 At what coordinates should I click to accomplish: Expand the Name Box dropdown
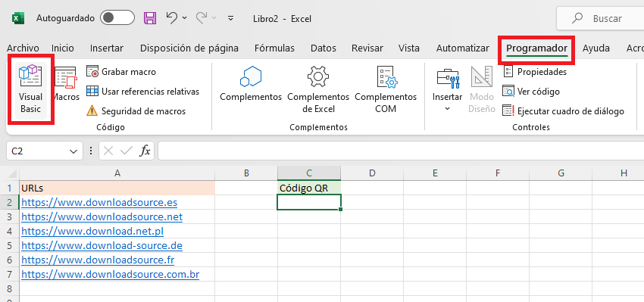pos(73,151)
